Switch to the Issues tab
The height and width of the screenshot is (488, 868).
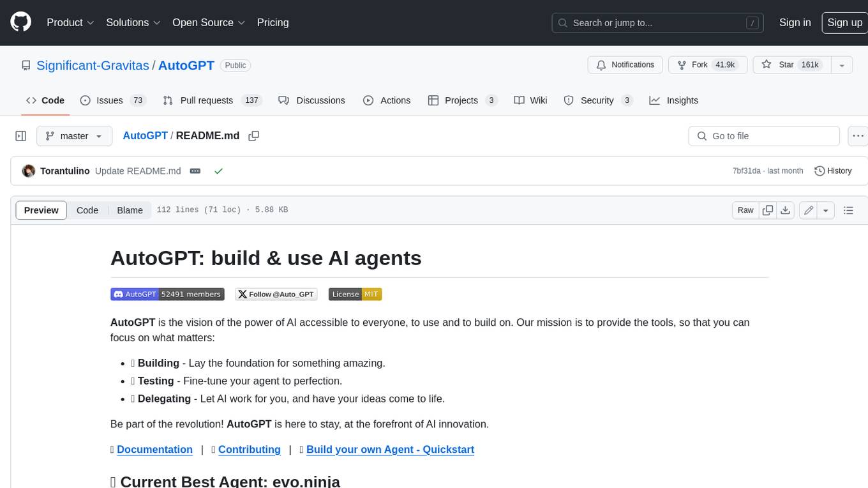coord(113,100)
